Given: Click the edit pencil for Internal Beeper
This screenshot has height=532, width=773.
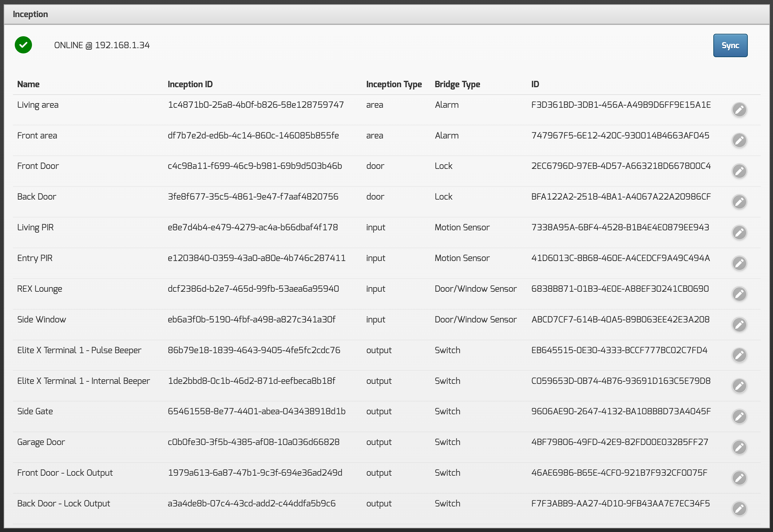Looking at the screenshot, I should (x=739, y=386).
